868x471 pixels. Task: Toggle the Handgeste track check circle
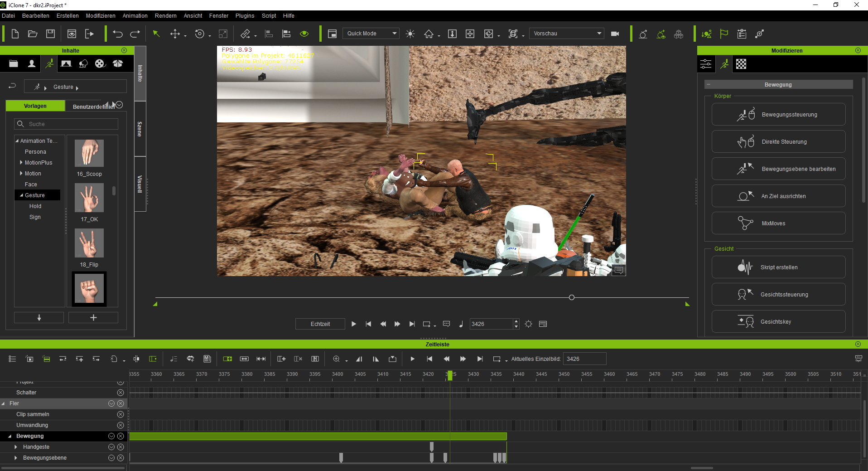pyautogui.click(x=111, y=447)
